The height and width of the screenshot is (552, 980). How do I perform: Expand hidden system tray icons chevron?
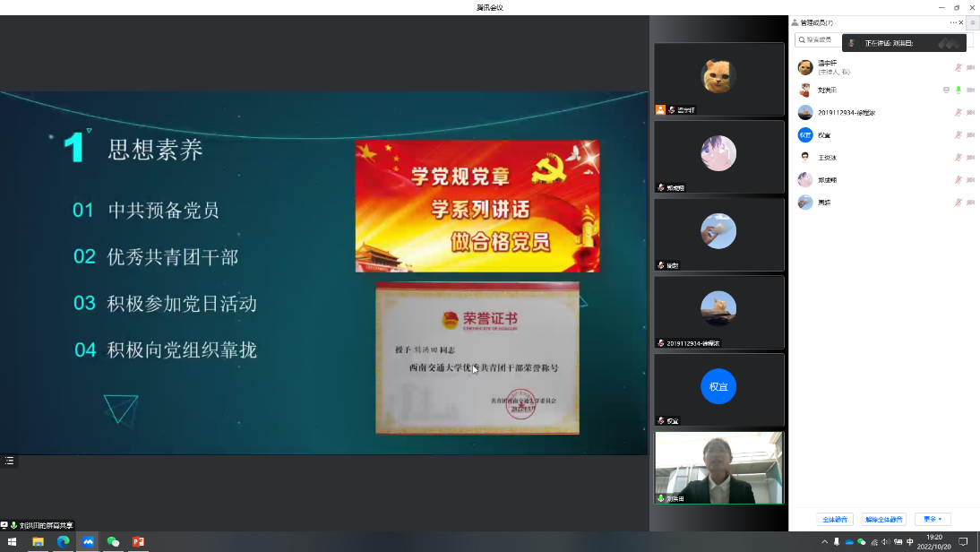click(x=824, y=541)
